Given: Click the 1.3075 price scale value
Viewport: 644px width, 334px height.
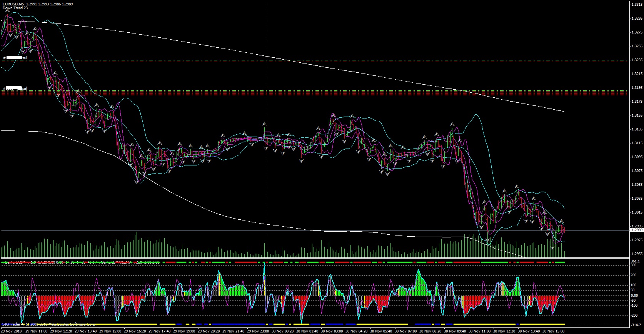Looking at the screenshot, I should [637, 171].
